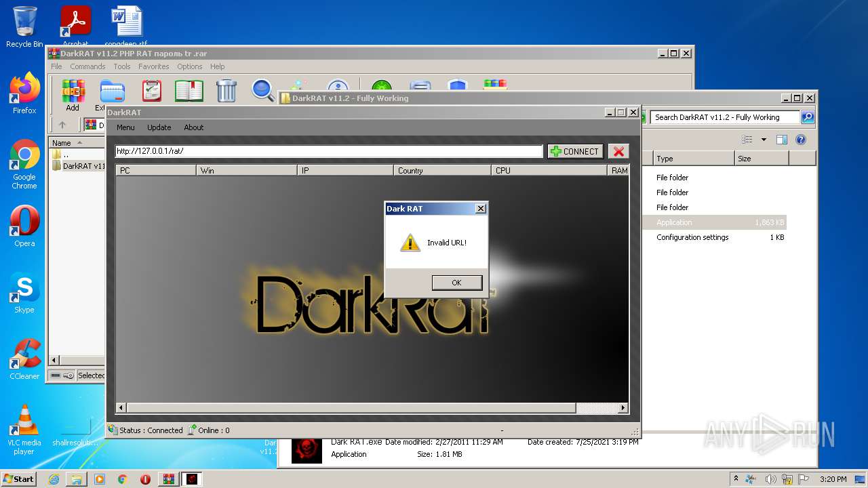
Task: Click the CONNECT button in DarkRAT
Action: 575,151
